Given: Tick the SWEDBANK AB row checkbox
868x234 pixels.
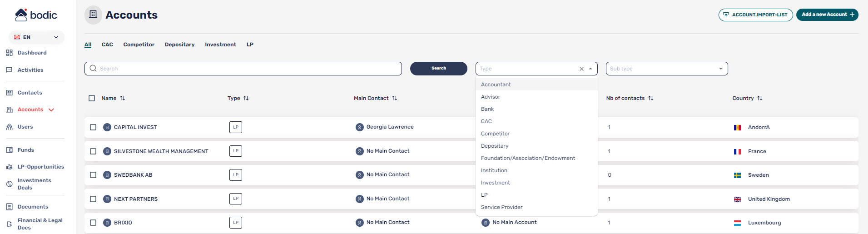Looking at the screenshot, I should pos(93,175).
